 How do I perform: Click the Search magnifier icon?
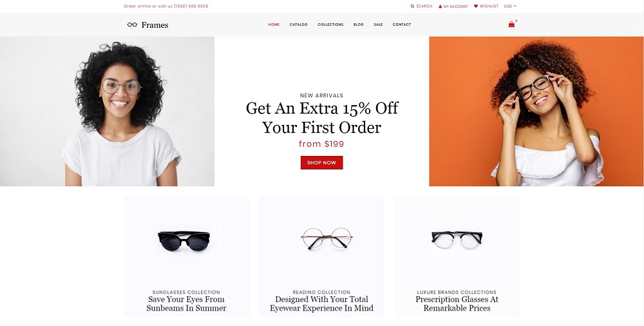[412, 6]
